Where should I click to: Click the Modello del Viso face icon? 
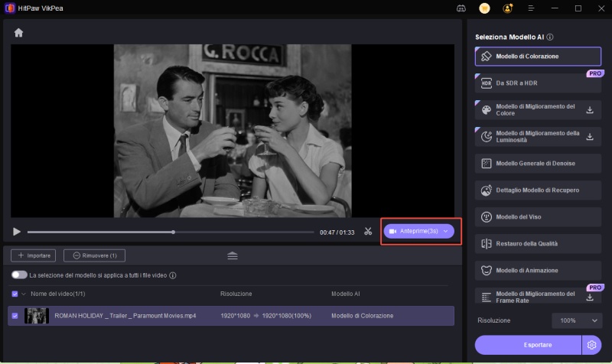pos(487,217)
